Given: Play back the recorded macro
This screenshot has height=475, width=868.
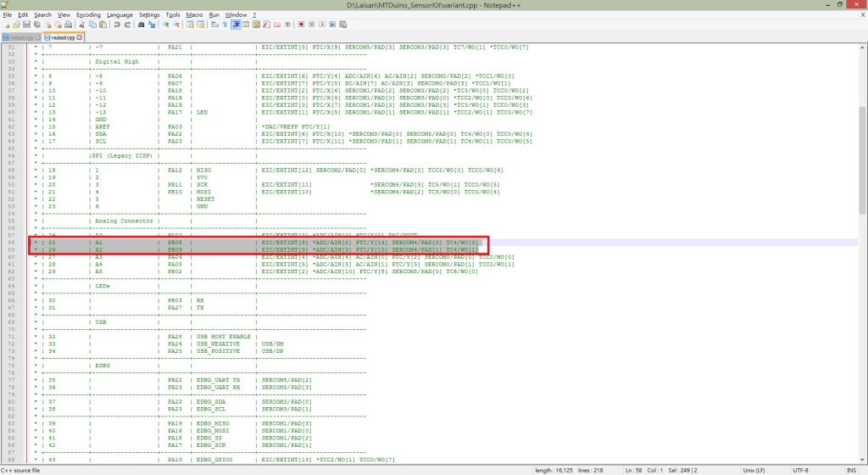Looking at the screenshot, I should [322, 25].
